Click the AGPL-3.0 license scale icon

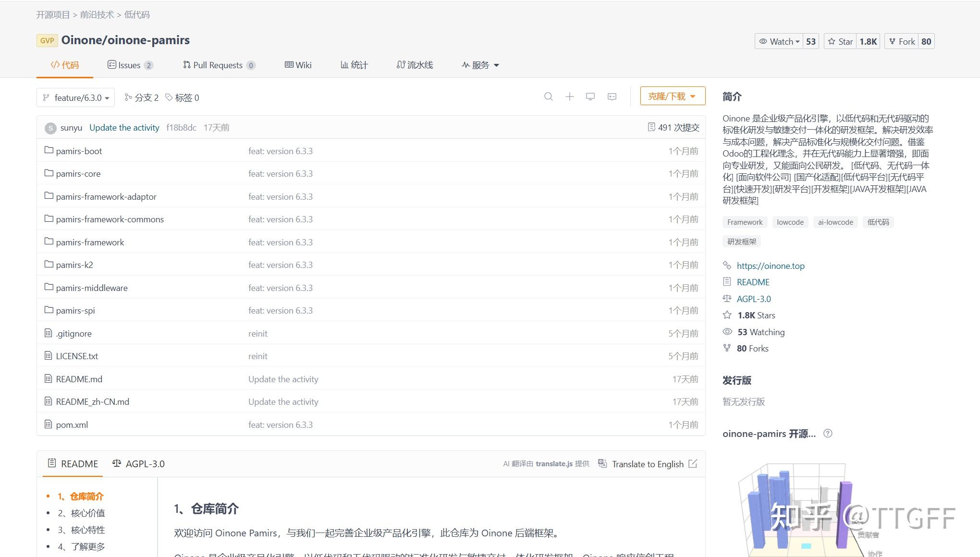point(727,298)
